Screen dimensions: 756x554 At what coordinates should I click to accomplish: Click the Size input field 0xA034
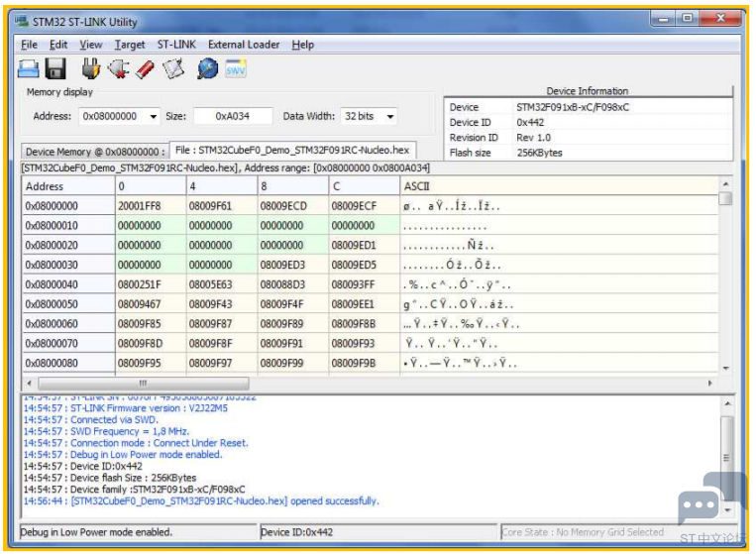[233, 116]
